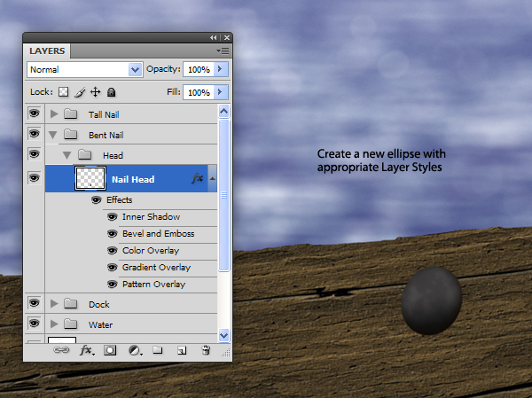Screen dimensions: 532x398
Task: Create new fill or adjustment layer
Action: [x=135, y=350]
